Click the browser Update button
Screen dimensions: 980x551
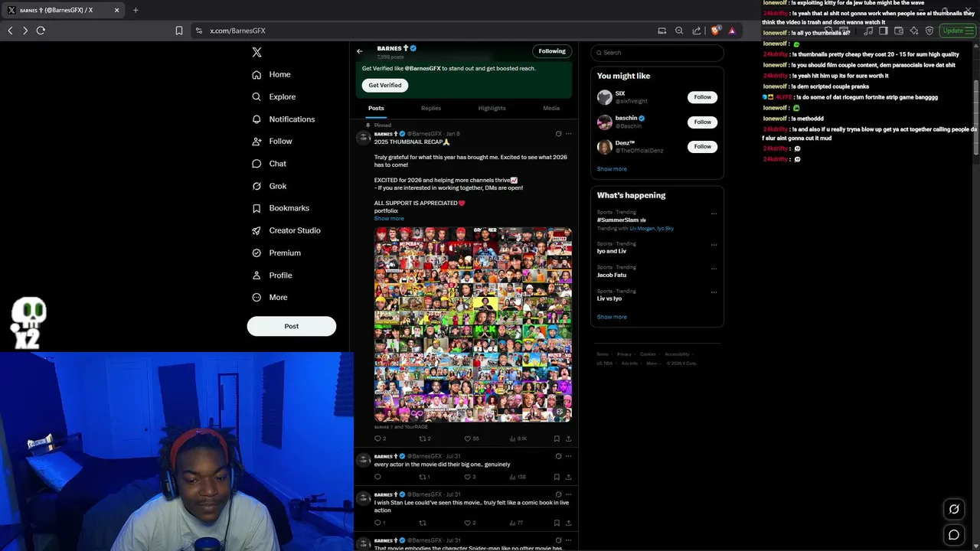[957, 31]
